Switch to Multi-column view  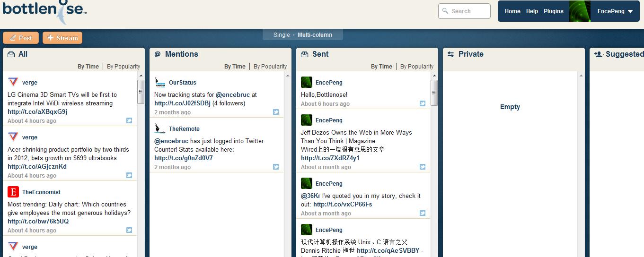click(315, 35)
